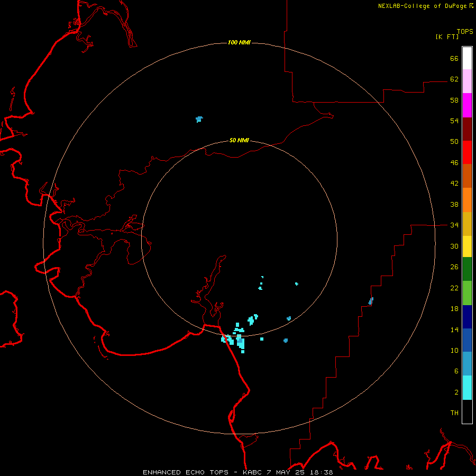Click the 22 legend value
Image resolution: width=476 pixels, height=476 pixels.
[454, 288]
